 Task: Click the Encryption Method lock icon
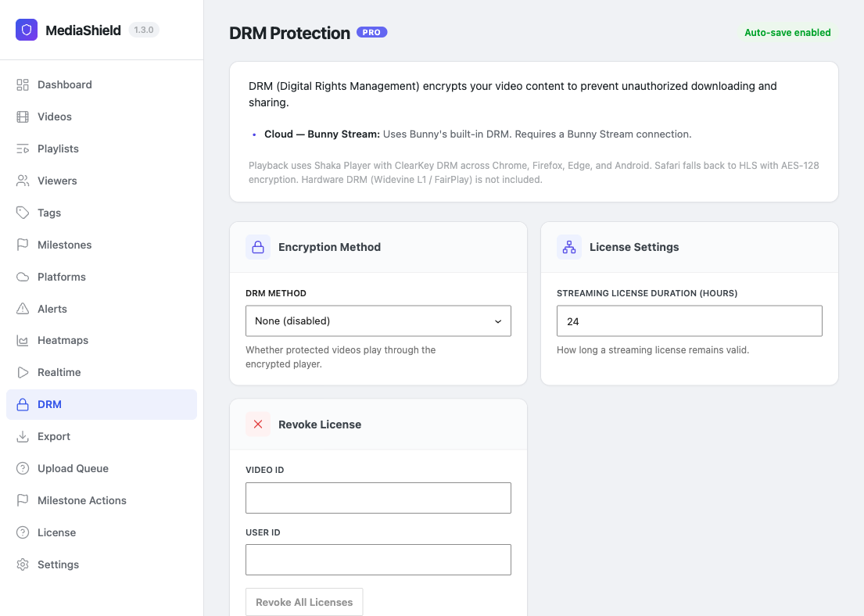point(258,247)
